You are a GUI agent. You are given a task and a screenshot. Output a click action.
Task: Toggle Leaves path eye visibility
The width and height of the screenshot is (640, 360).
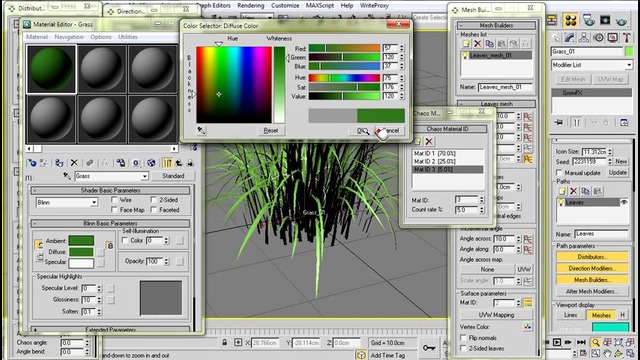tap(624, 202)
